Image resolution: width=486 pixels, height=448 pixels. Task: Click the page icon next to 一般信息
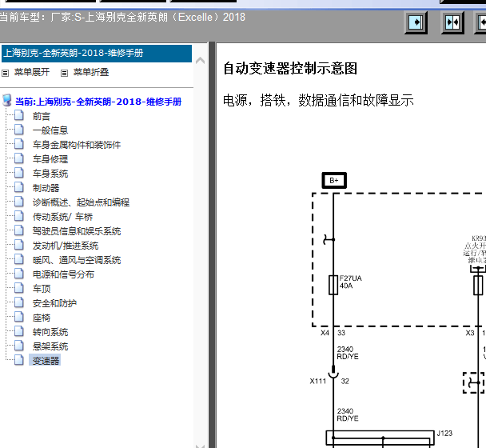(x=19, y=130)
